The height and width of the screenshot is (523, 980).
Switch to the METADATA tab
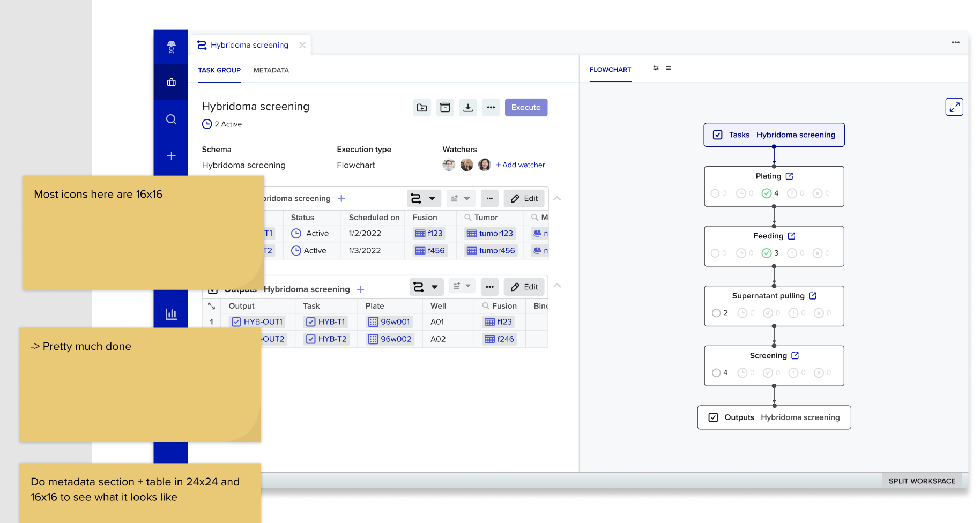click(x=271, y=70)
